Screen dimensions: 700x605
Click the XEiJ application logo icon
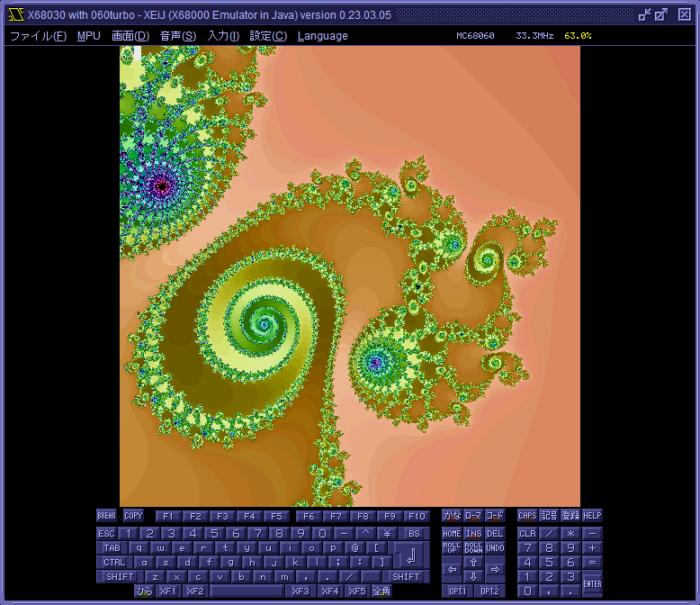[x=14, y=14]
